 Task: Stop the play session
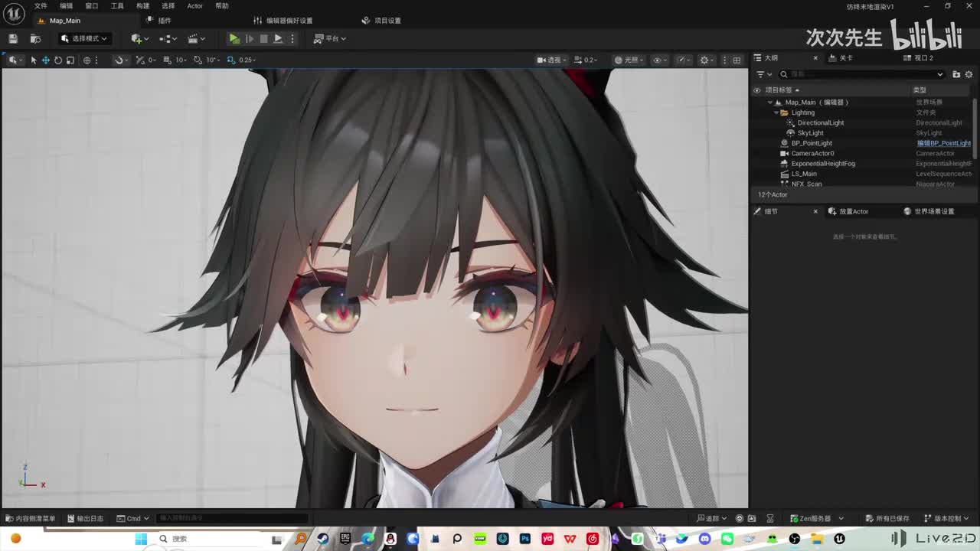(263, 38)
